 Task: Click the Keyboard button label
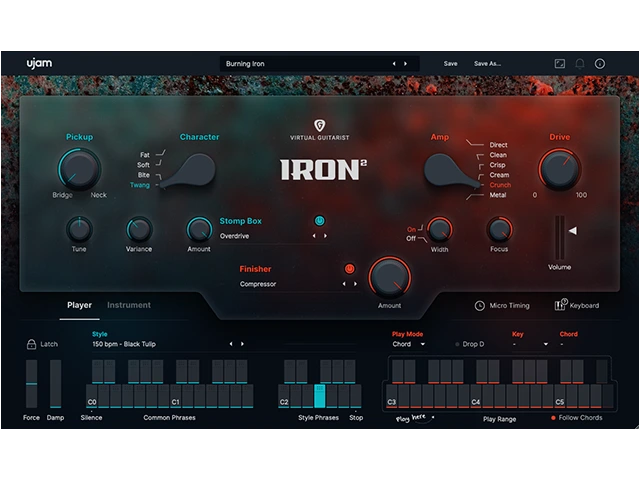[584, 306]
